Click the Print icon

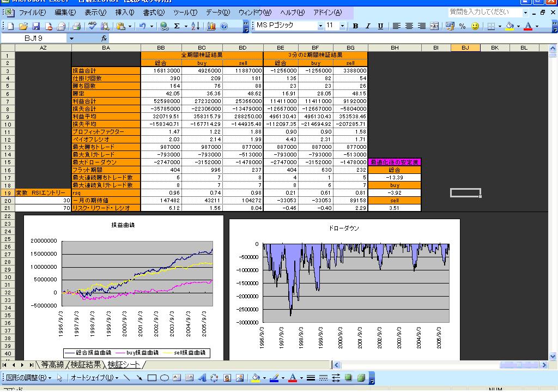(77, 26)
